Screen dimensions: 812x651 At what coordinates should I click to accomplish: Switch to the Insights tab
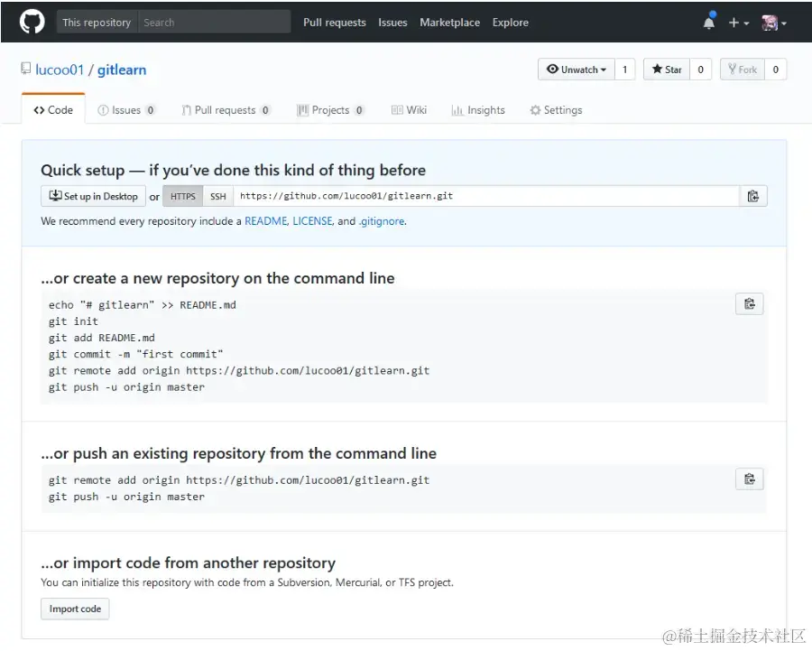(478, 110)
